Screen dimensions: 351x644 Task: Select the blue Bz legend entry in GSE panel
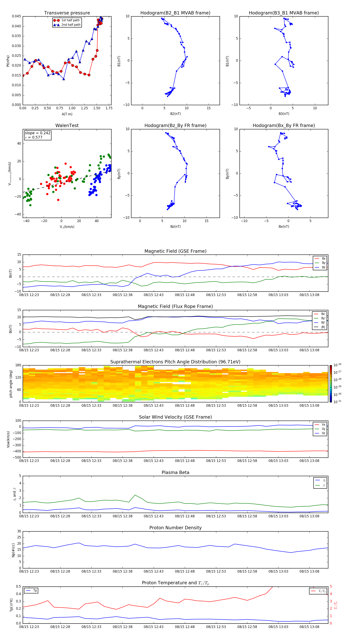(x=320, y=267)
